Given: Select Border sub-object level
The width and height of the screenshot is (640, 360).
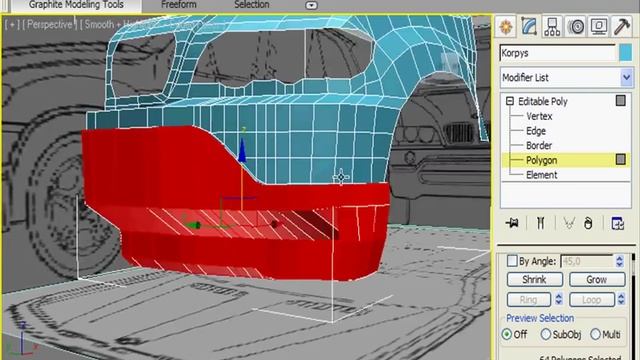Looking at the screenshot, I should 539,146.
